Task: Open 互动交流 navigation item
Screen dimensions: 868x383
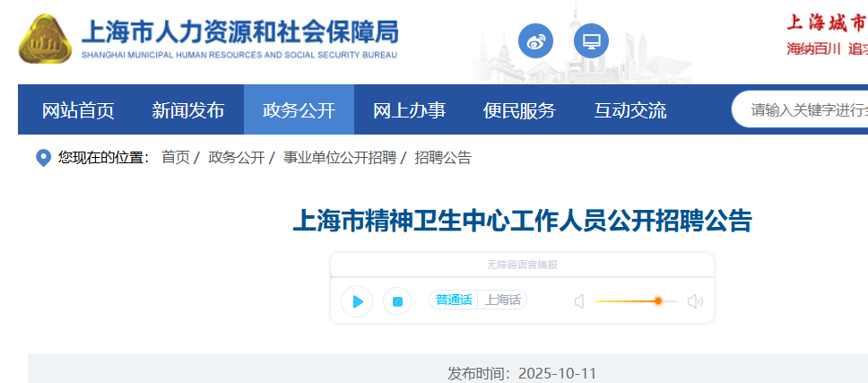Action: (x=630, y=110)
